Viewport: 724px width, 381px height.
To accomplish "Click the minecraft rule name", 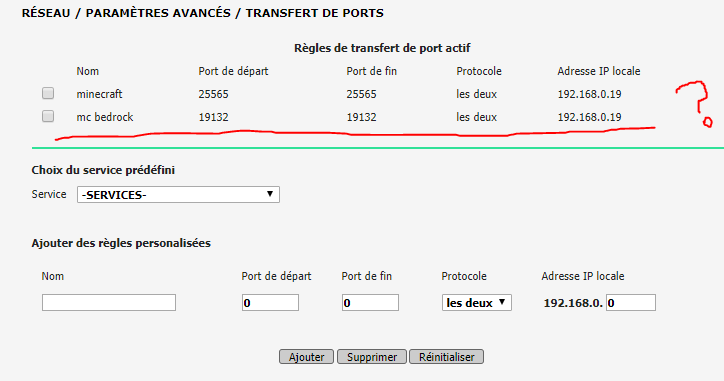I will [x=99, y=94].
